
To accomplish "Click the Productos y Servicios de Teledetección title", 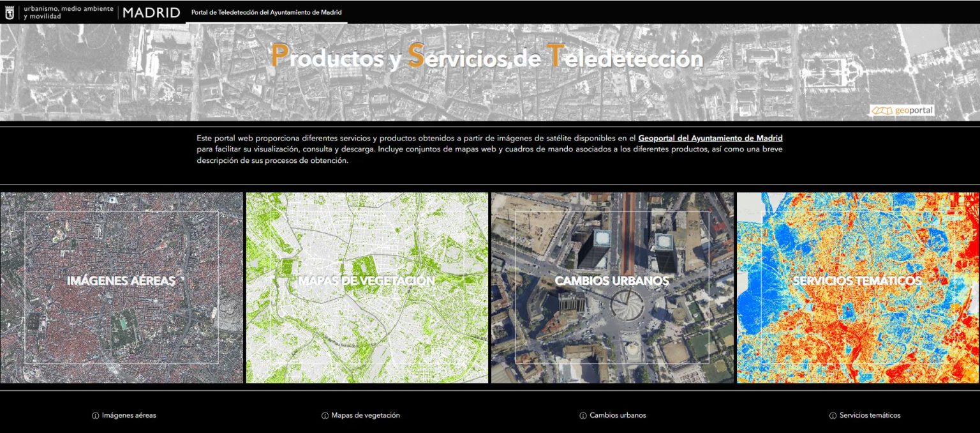I will pyautogui.click(x=487, y=57).
